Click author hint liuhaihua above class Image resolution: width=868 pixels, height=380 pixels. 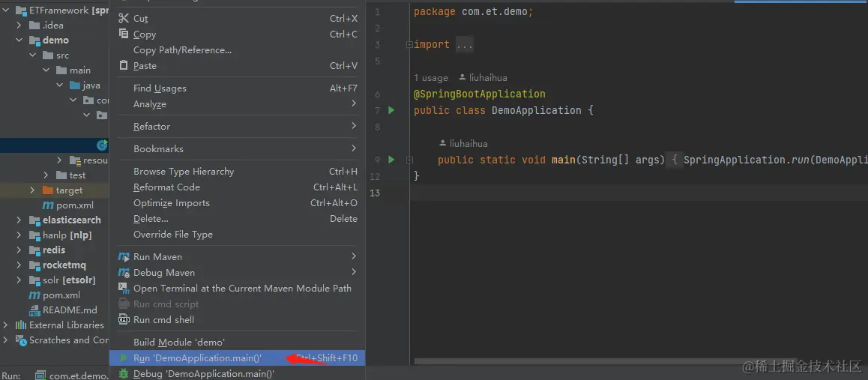(x=488, y=77)
